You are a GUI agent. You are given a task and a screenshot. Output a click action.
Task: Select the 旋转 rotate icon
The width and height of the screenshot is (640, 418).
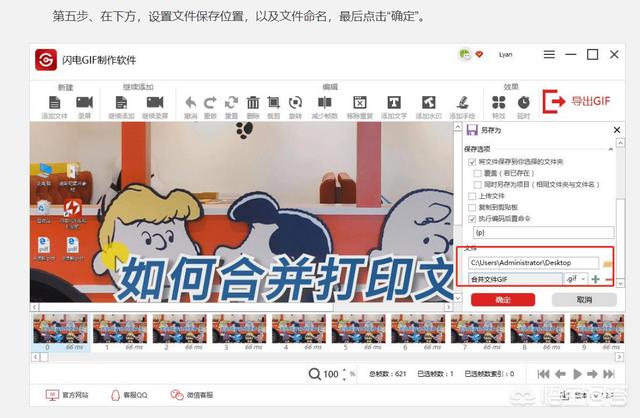[x=295, y=102]
